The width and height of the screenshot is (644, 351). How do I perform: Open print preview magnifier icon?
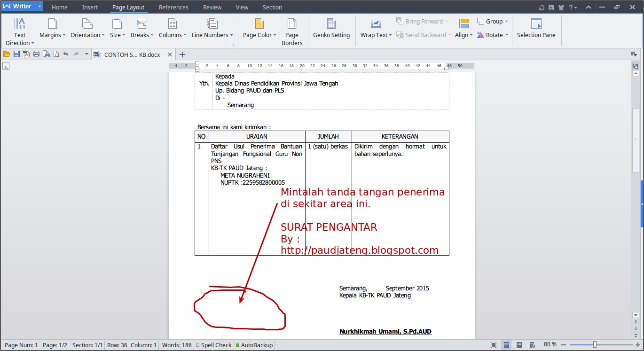[x=56, y=55]
